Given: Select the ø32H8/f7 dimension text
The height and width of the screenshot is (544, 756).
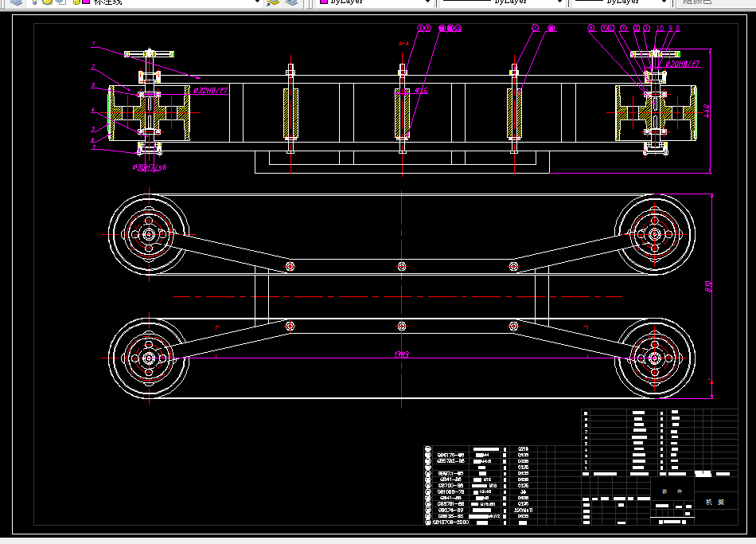Looking at the screenshot, I should pyautogui.click(x=210, y=90).
